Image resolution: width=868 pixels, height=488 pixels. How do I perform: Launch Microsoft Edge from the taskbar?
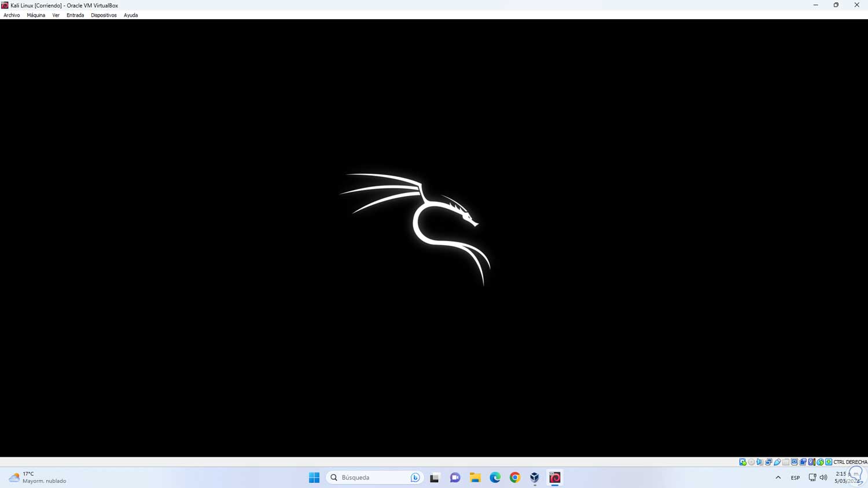pos(495,478)
